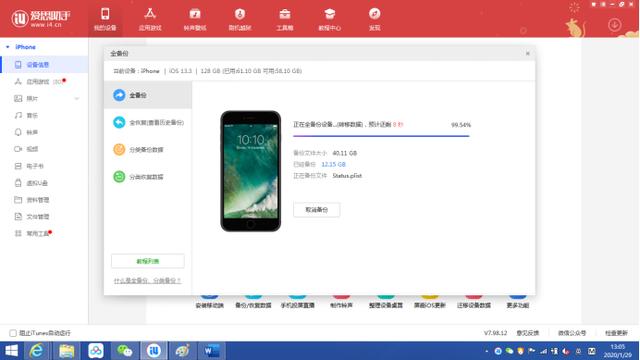
Task: Click the green 教程列表 tutorial list button
Action: (148, 261)
